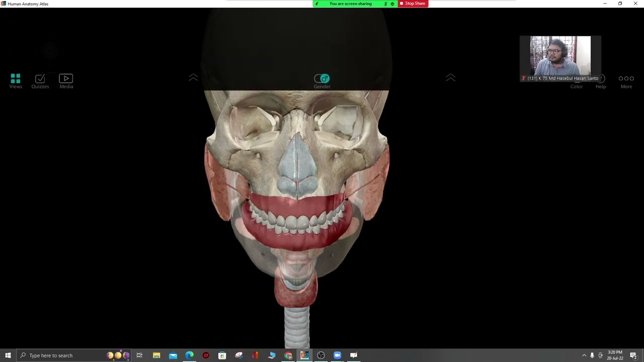Switch to Human Anatomy Atlas taskbar icon
The width and height of the screenshot is (644, 362).
[304, 355]
